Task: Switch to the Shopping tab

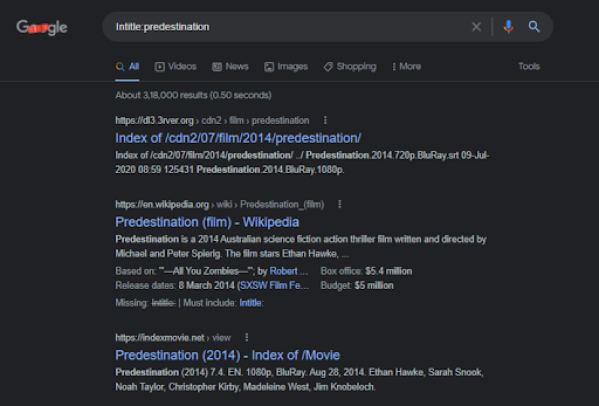Action: click(x=350, y=66)
